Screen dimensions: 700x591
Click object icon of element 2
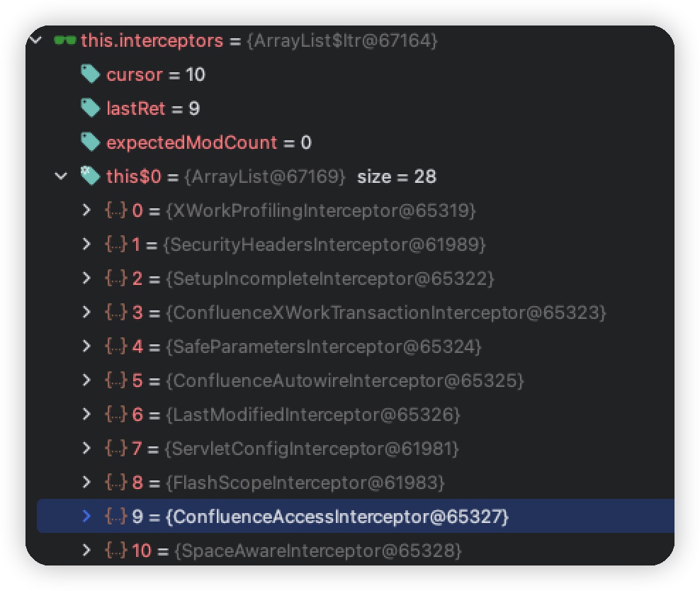coord(116,278)
